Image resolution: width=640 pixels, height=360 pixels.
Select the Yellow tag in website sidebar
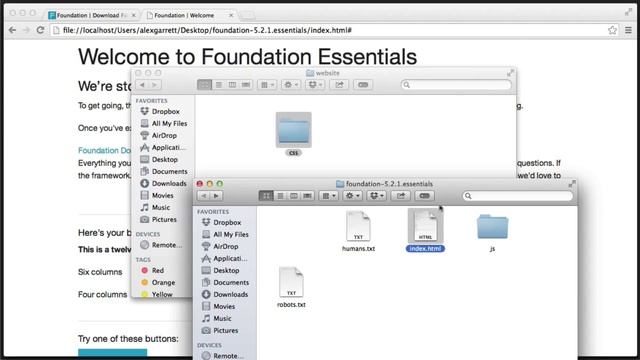pyautogui.click(x=157, y=294)
